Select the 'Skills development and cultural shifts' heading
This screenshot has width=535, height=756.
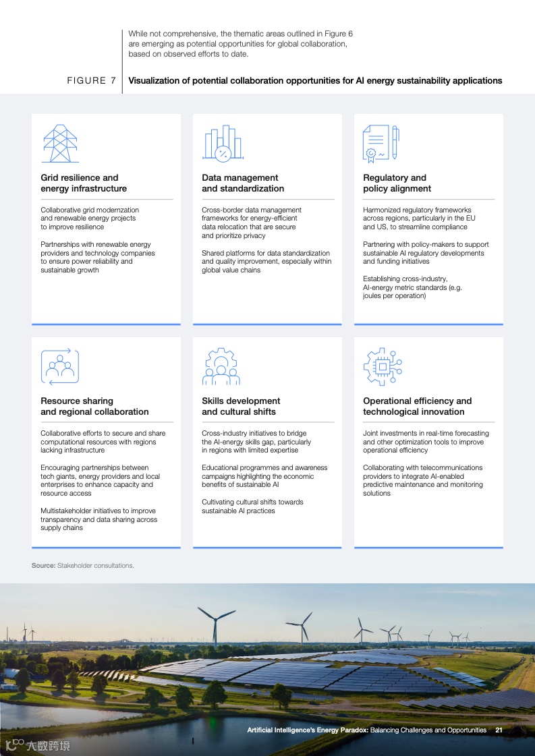[242, 407]
